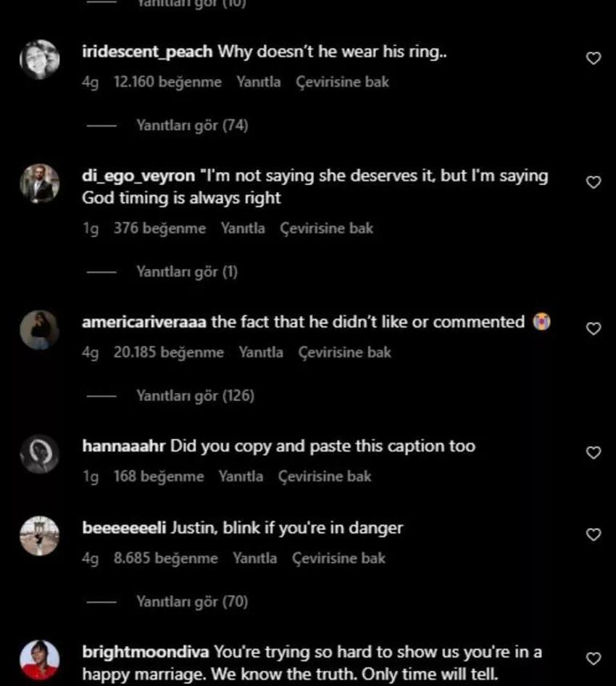Open di_ego_veyron's avatar
Screen dimensions: 616x686
click(x=40, y=183)
